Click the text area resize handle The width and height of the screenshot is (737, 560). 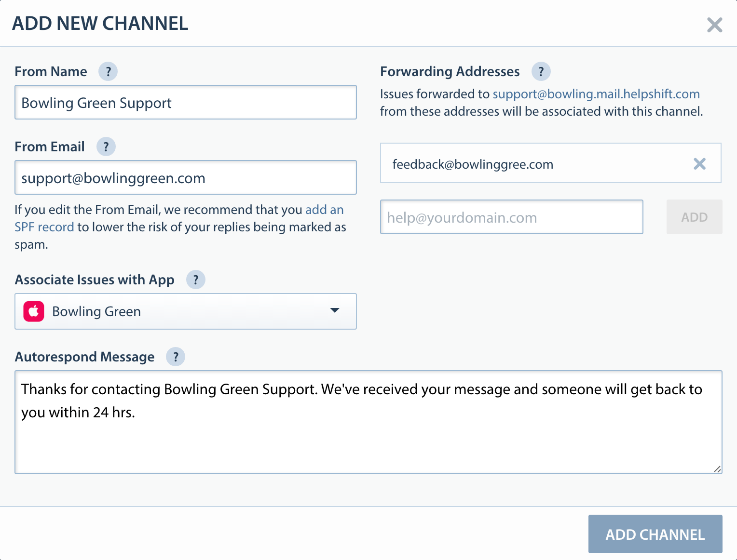click(717, 469)
